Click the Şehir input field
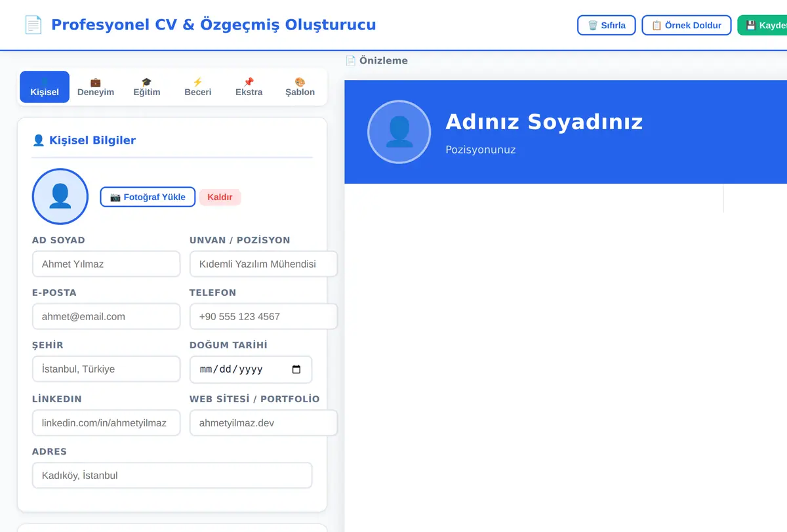The width and height of the screenshot is (787, 532). click(x=106, y=369)
